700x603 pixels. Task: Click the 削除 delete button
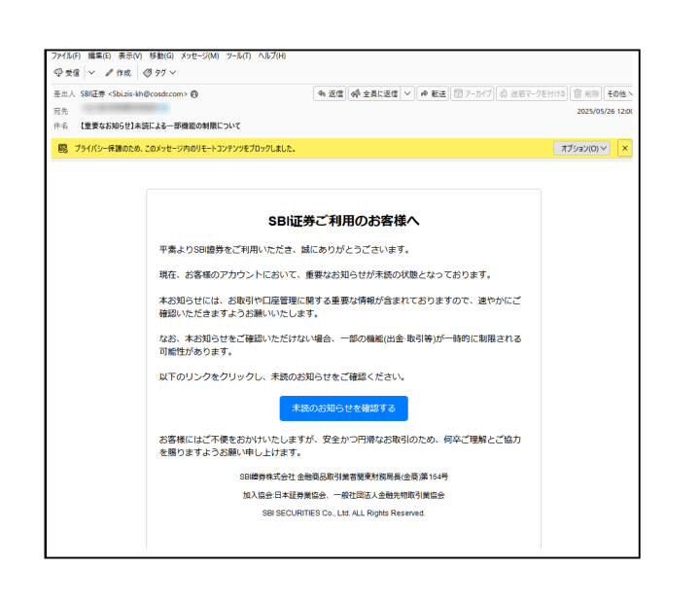pyautogui.click(x=585, y=93)
